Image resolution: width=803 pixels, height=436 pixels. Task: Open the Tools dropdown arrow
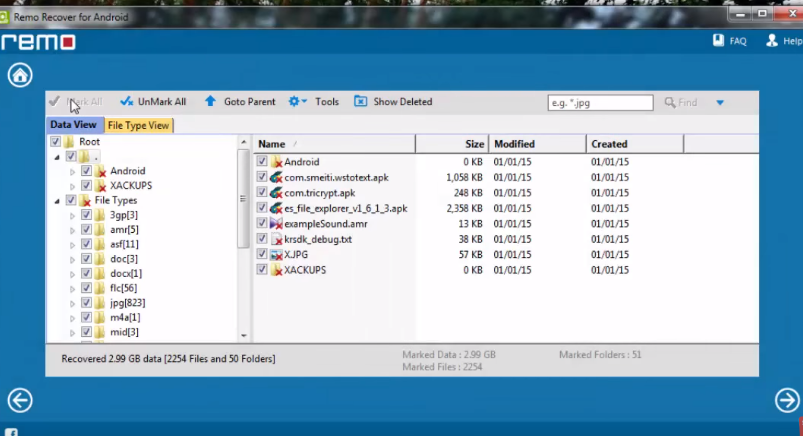[304, 101]
